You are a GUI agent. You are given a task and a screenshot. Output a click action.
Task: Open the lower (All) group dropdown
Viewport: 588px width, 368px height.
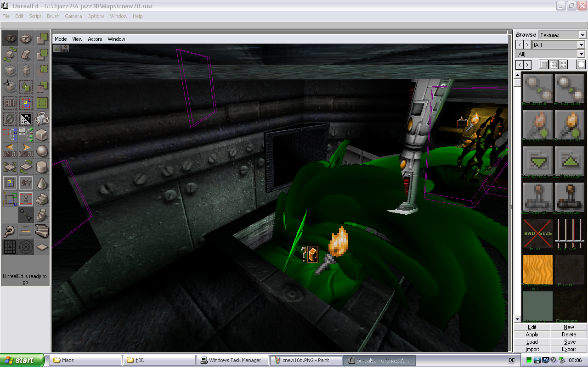[581, 54]
